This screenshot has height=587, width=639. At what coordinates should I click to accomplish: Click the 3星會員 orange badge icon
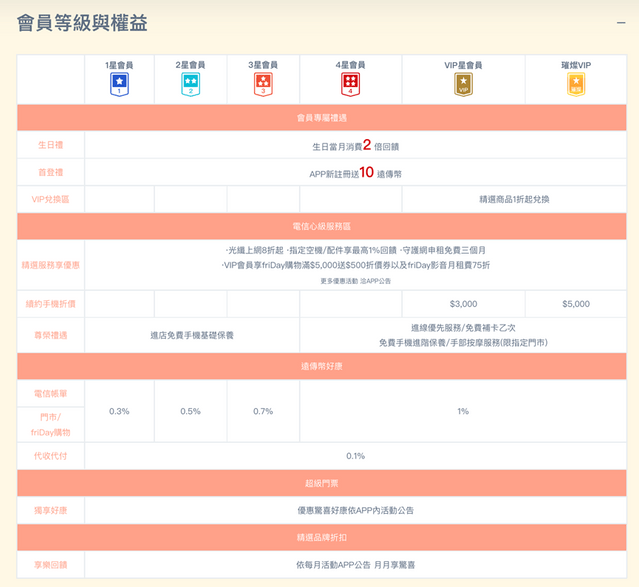point(263,84)
